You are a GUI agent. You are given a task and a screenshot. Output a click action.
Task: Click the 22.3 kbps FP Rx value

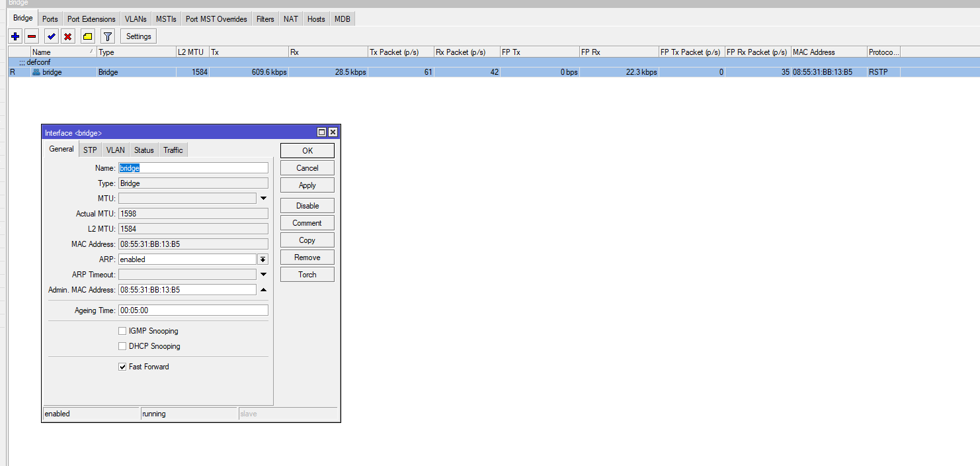(x=641, y=72)
